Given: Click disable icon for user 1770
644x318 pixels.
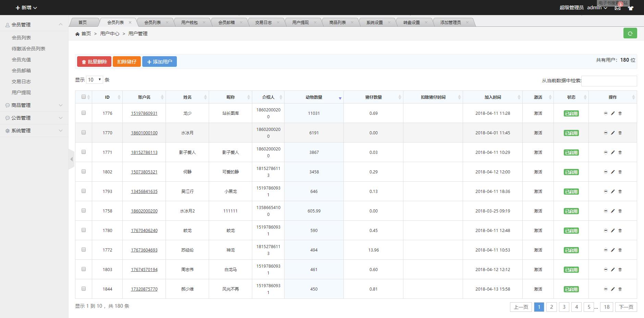Looking at the screenshot, I should pyautogui.click(x=606, y=133).
